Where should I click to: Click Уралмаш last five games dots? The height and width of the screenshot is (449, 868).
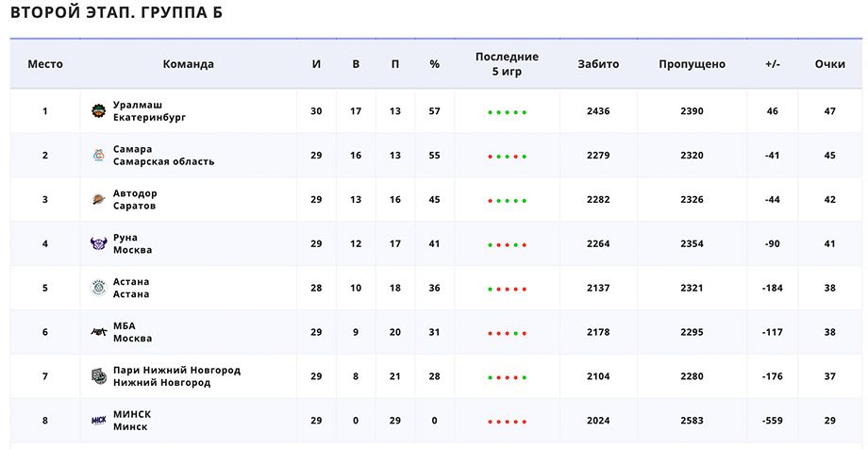click(507, 112)
